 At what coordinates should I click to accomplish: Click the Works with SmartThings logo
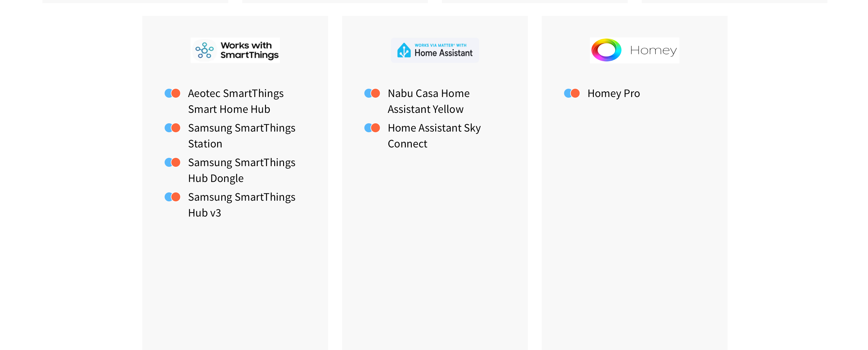coord(235,50)
